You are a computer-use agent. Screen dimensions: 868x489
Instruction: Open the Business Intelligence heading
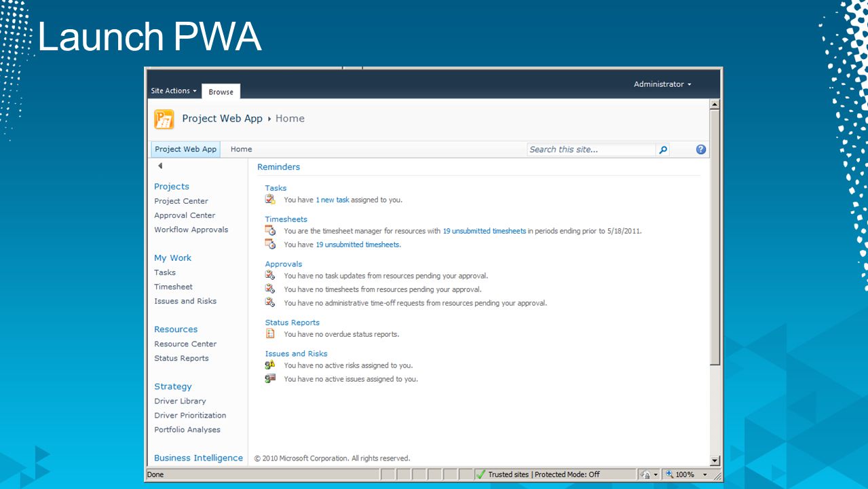click(x=198, y=458)
